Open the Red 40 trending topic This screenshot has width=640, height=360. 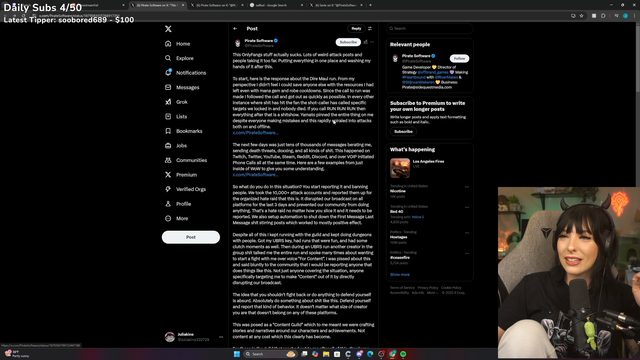click(396, 211)
